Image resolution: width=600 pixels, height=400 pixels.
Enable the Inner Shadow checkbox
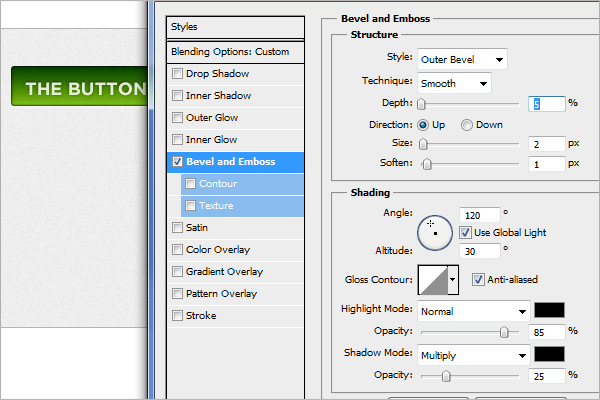pyautogui.click(x=177, y=95)
